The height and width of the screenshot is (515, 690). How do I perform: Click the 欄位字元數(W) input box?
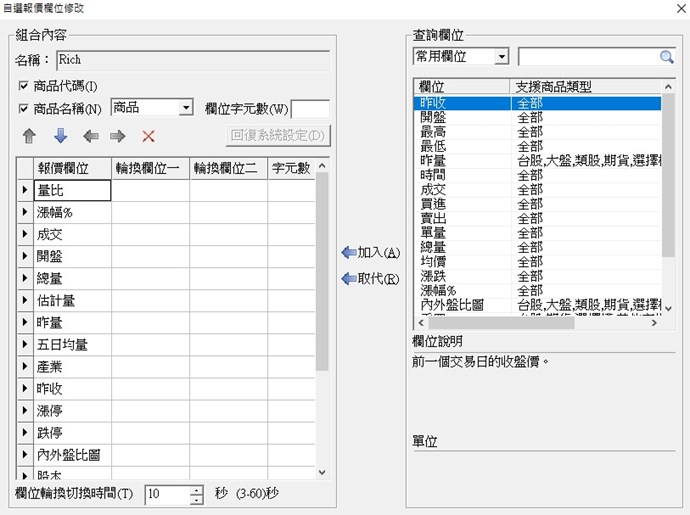(310, 108)
